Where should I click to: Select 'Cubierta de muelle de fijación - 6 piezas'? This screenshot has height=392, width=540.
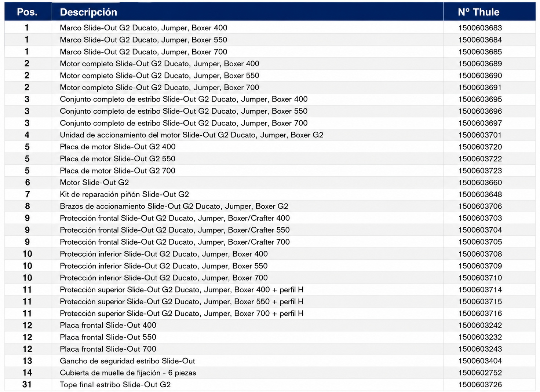click(x=128, y=373)
